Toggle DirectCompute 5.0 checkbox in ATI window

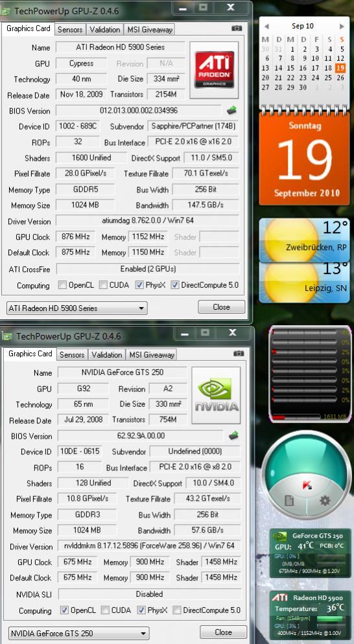click(175, 284)
